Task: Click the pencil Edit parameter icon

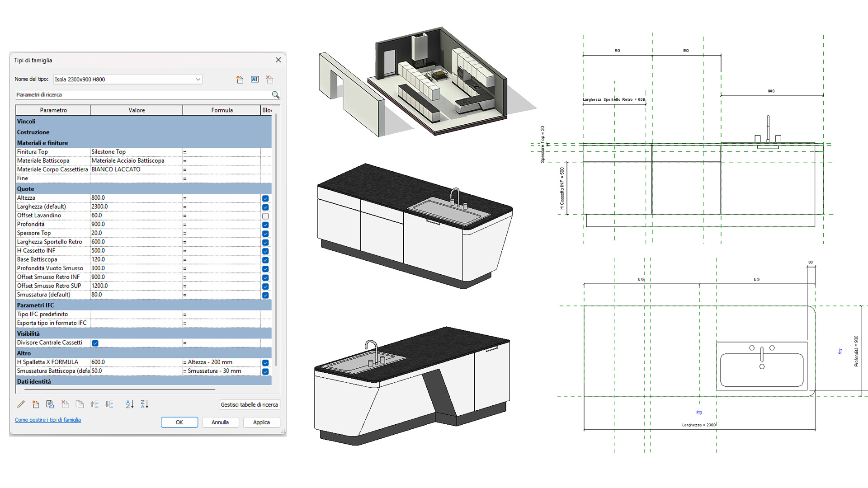Action: pyautogui.click(x=21, y=404)
